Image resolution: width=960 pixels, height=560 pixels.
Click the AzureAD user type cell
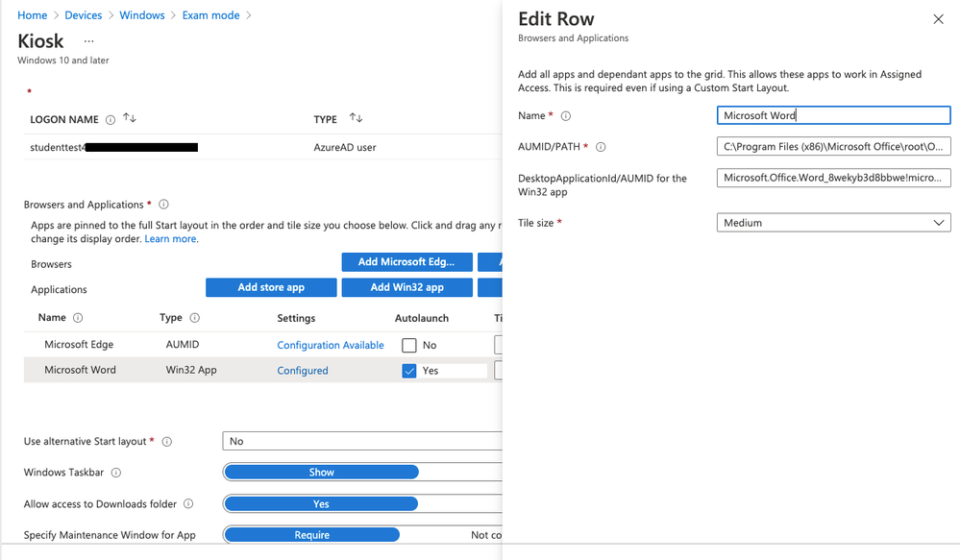345,148
